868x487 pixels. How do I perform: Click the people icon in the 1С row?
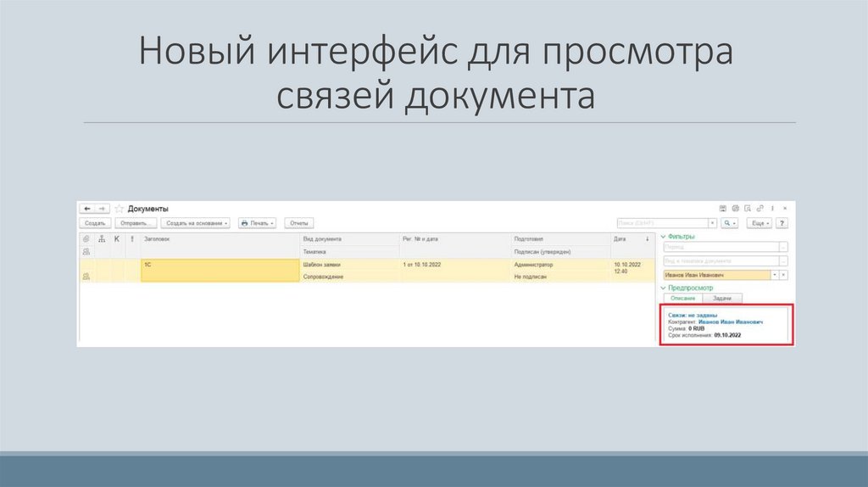coord(86,276)
